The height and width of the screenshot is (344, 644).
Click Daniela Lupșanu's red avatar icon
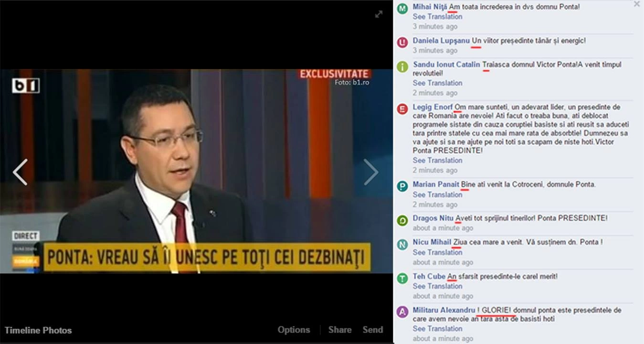[x=402, y=42]
